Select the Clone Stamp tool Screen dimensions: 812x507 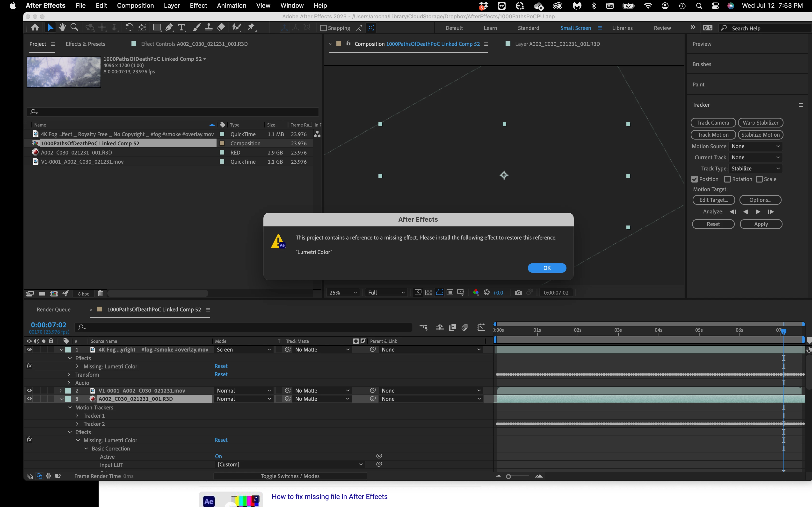208,28
